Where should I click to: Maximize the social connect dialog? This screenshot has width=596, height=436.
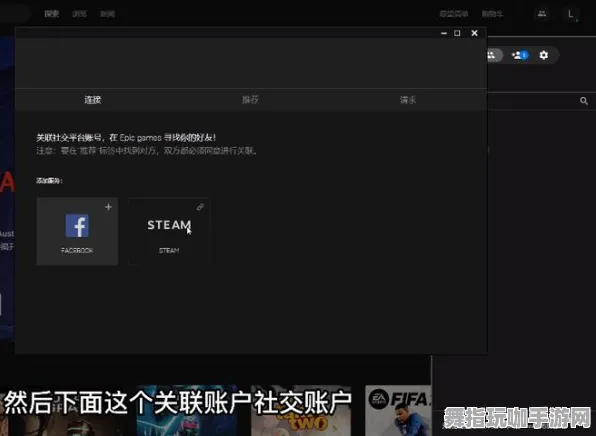click(x=457, y=33)
